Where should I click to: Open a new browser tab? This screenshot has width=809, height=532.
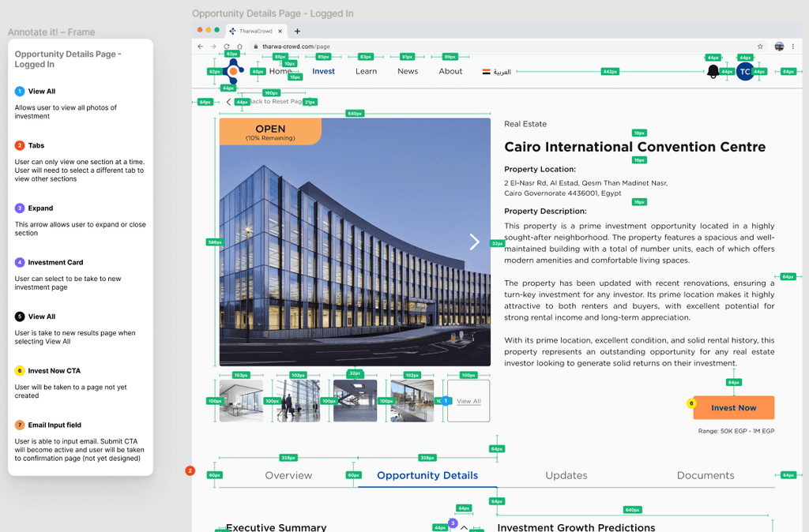pyautogui.click(x=297, y=32)
